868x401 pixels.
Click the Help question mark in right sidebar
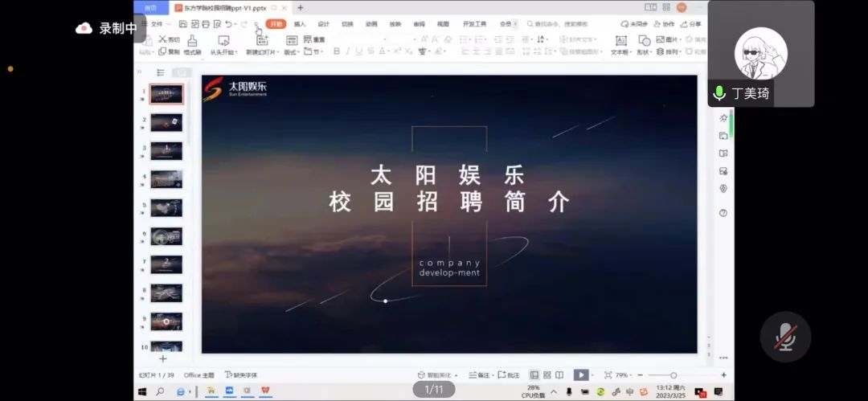click(723, 213)
